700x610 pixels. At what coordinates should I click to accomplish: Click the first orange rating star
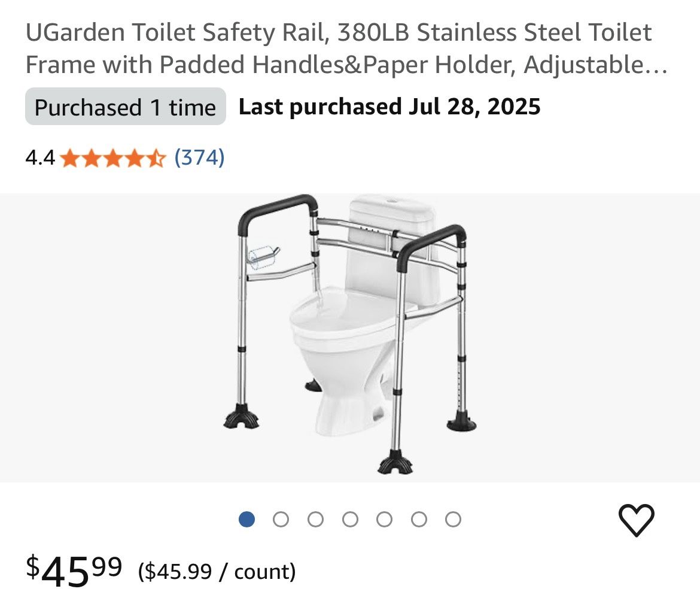(70, 159)
